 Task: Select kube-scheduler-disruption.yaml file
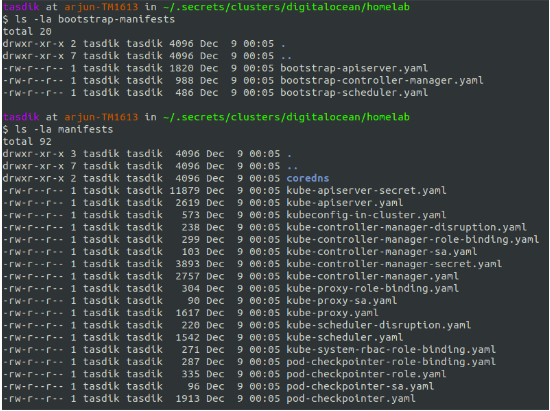tap(378, 325)
